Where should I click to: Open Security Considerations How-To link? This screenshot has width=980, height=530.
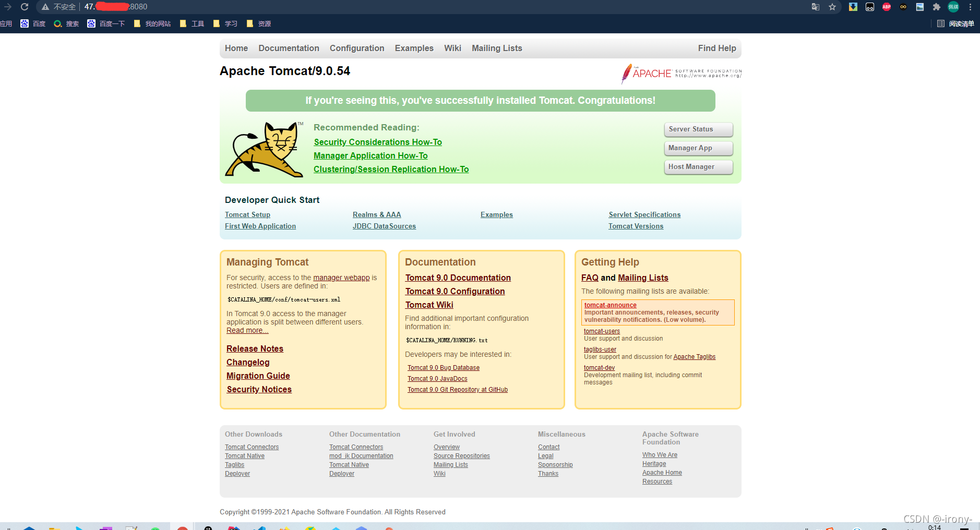[x=378, y=142]
